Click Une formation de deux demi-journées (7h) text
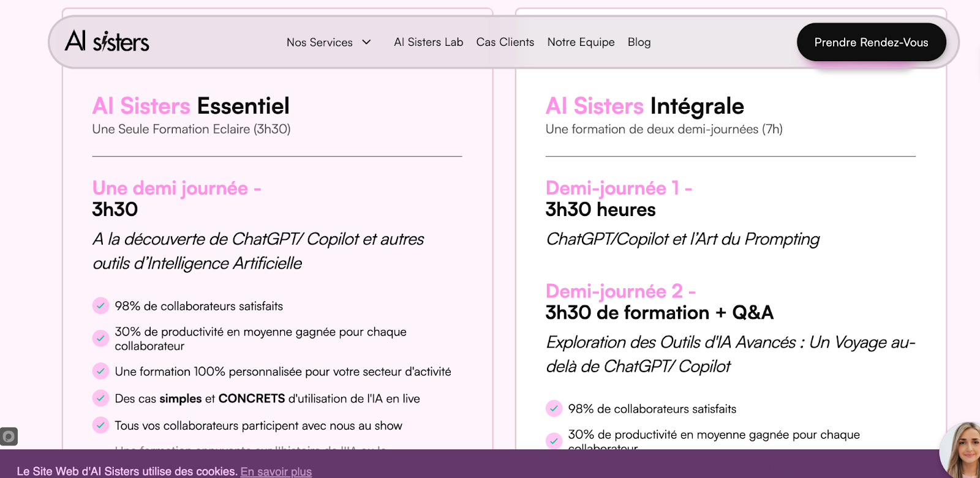 click(664, 129)
